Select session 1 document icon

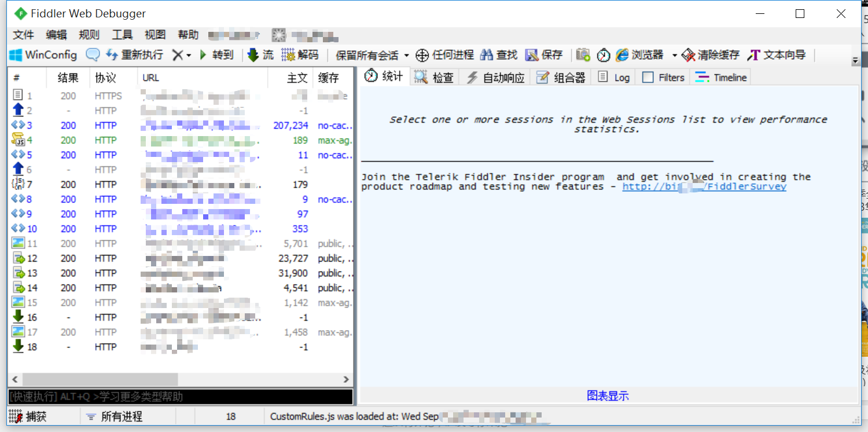click(x=18, y=95)
